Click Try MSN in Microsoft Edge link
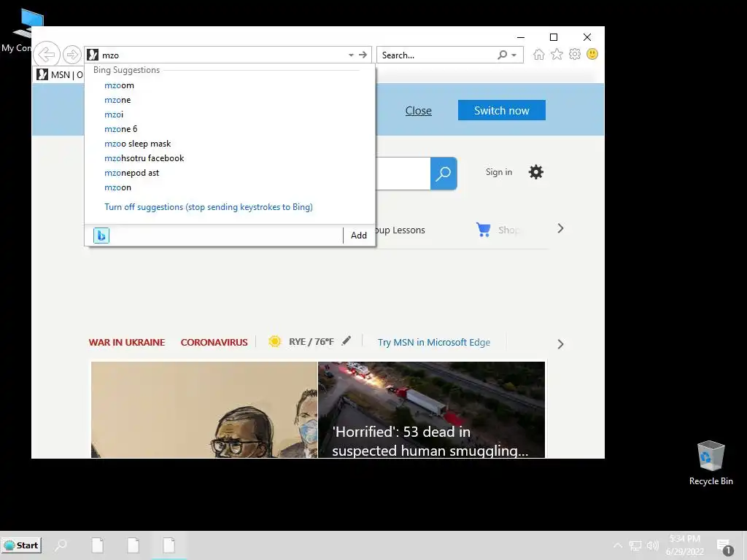This screenshot has width=747, height=560. [434, 343]
